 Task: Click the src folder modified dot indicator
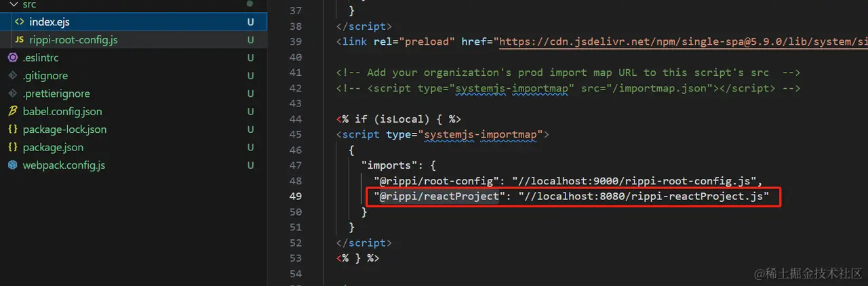[x=250, y=4]
